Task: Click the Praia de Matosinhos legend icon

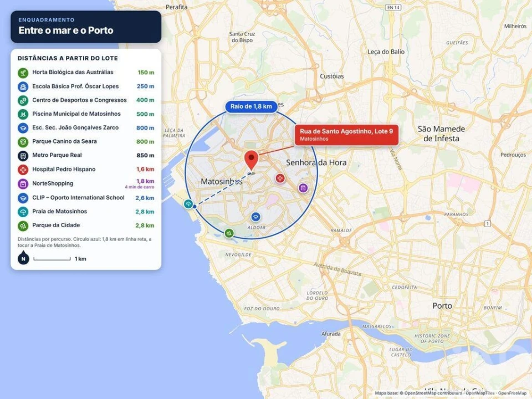Action: [23, 212]
